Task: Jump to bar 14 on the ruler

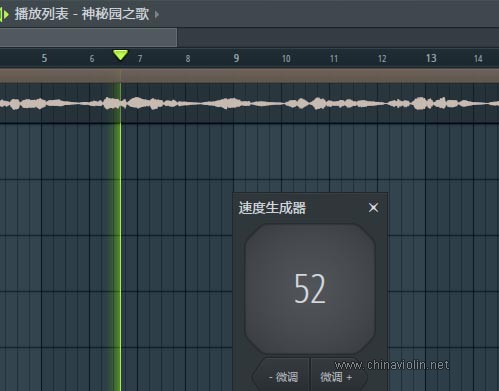Action: [478, 59]
